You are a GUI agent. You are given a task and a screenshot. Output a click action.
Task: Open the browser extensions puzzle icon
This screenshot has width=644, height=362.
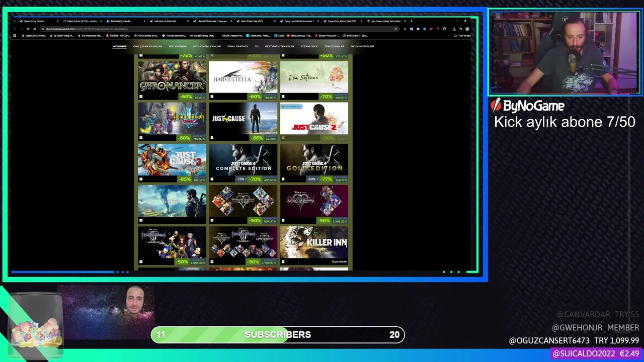click(x=444, y=29)
